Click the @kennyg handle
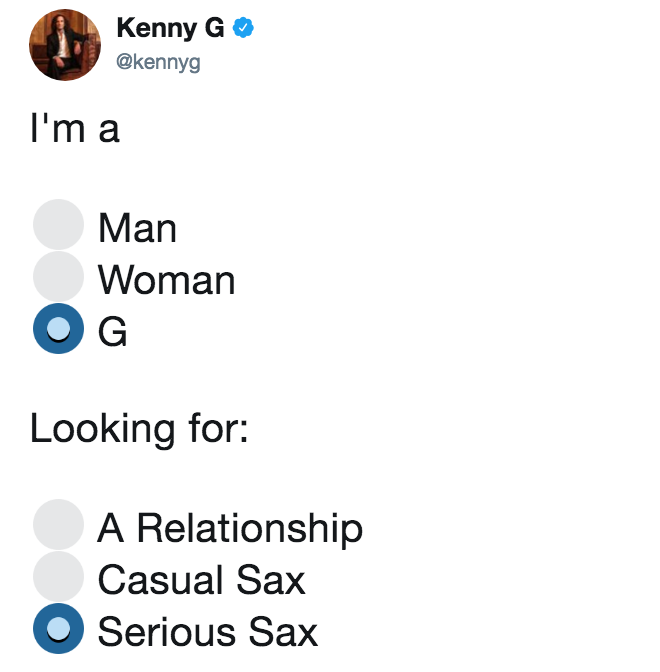 158,62
